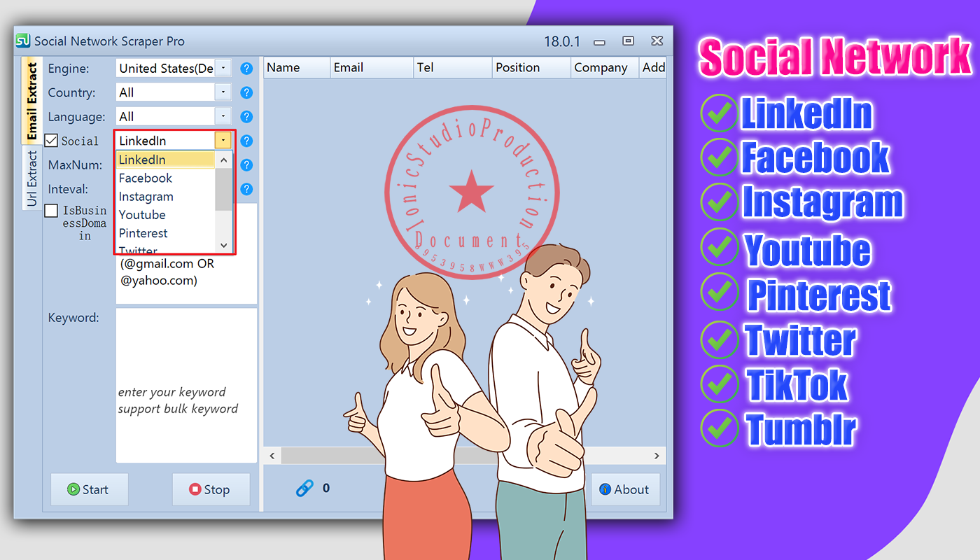Click the Position column header
This screenshot has height=560, width=980.
pos(531,68)
